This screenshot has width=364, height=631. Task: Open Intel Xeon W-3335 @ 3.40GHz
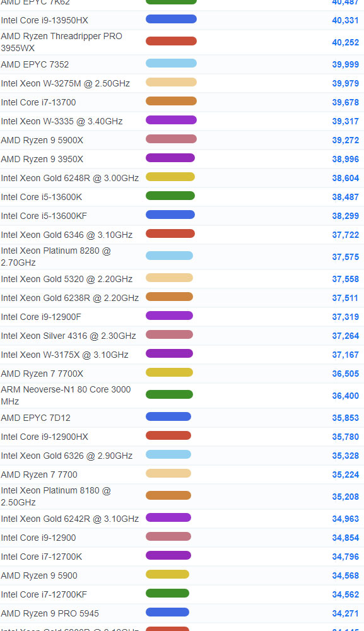tap(62, 121)
